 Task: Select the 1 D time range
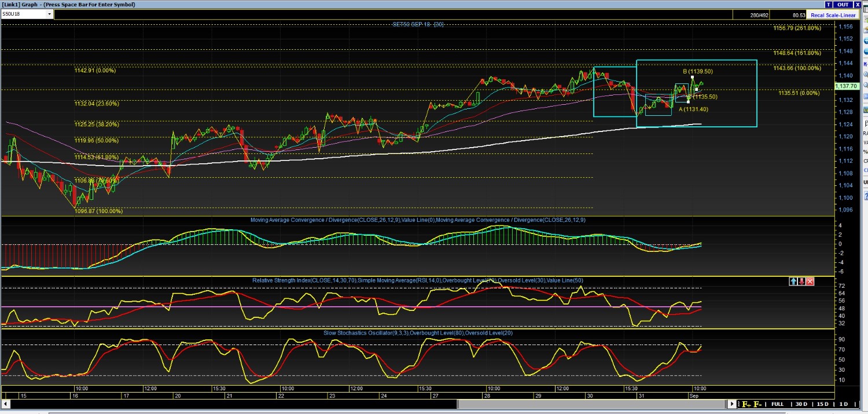(x=844, y=404)
